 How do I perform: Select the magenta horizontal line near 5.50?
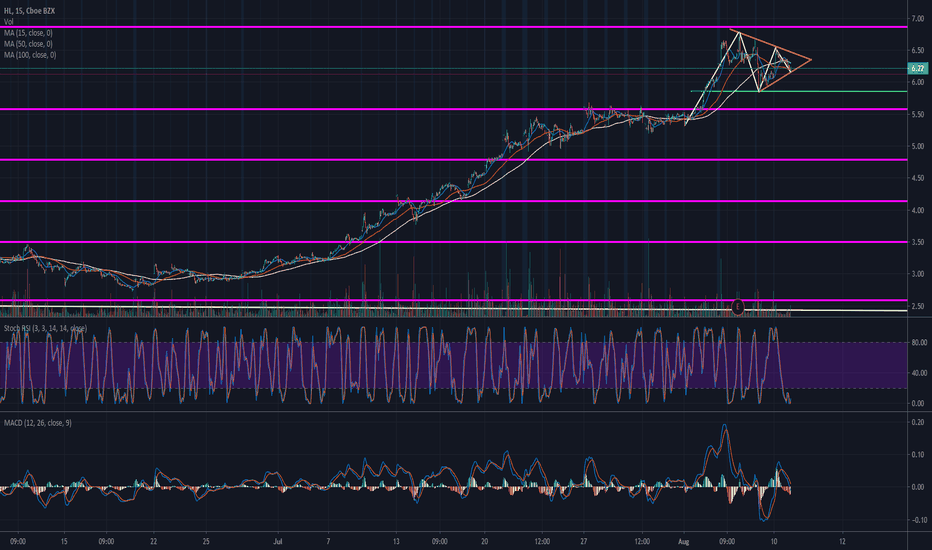click(454, 109)
